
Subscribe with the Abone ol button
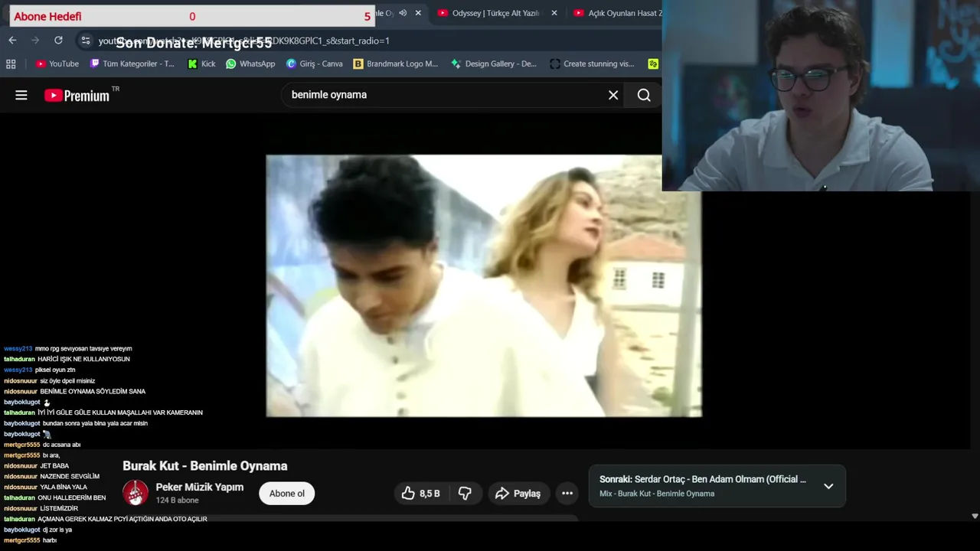coord(287,494)
